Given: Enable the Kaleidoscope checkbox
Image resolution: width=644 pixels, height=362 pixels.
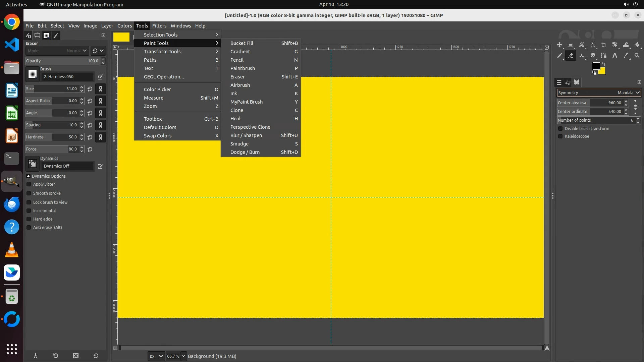Looking at the screenshot, I should (560, 136).
